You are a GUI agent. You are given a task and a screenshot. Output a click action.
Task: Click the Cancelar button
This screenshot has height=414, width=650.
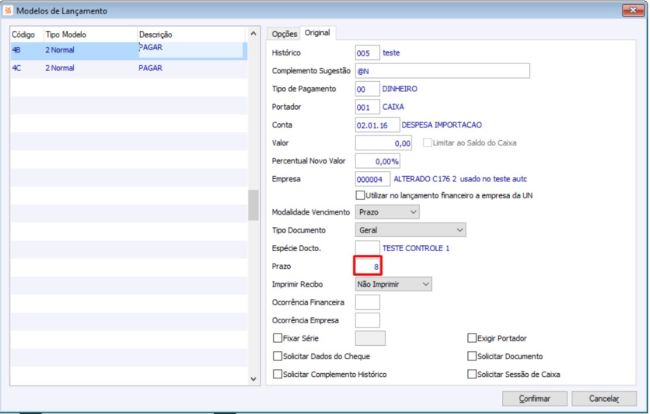[x=604, y=399]
